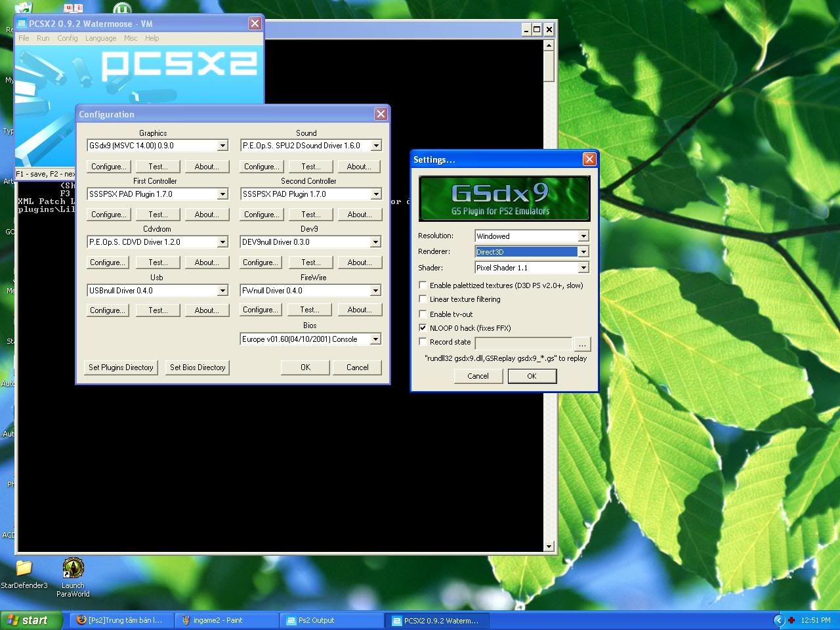This screenshot has height=630, width=840.
Task: Enable palettized textures checkbox
Action: click(x=423, y=285)
